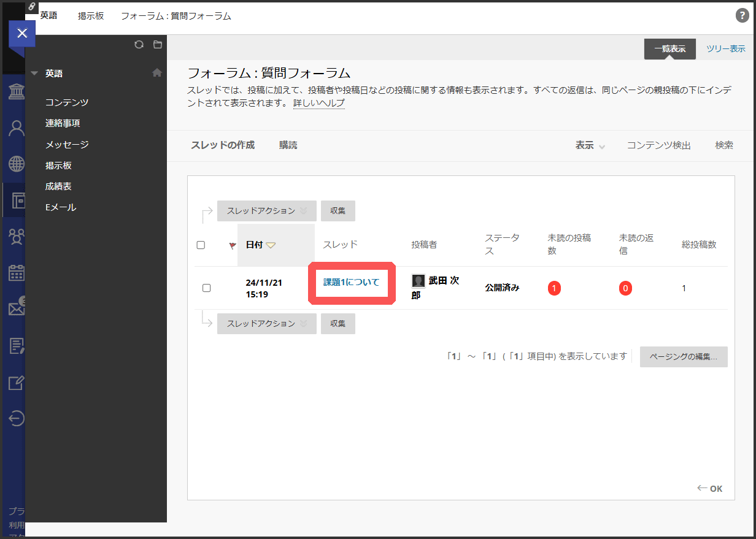Check the select-all threads checkbox

pos(201,245)
